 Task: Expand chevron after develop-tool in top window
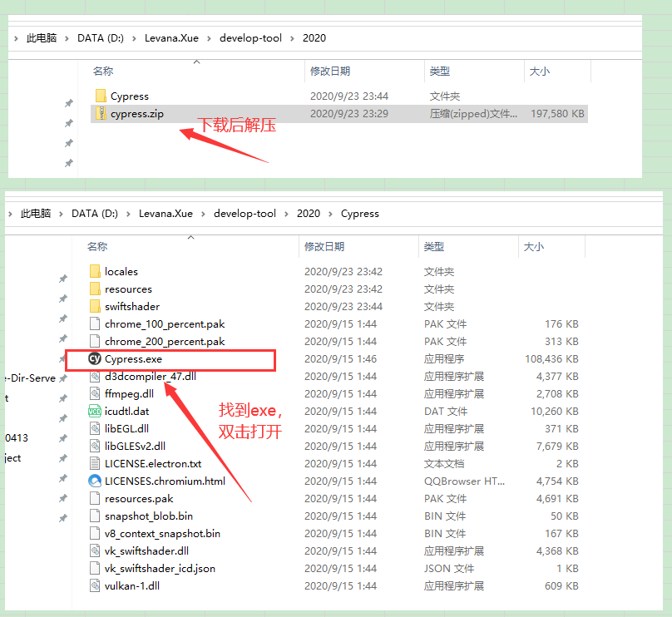pos(292,38)
